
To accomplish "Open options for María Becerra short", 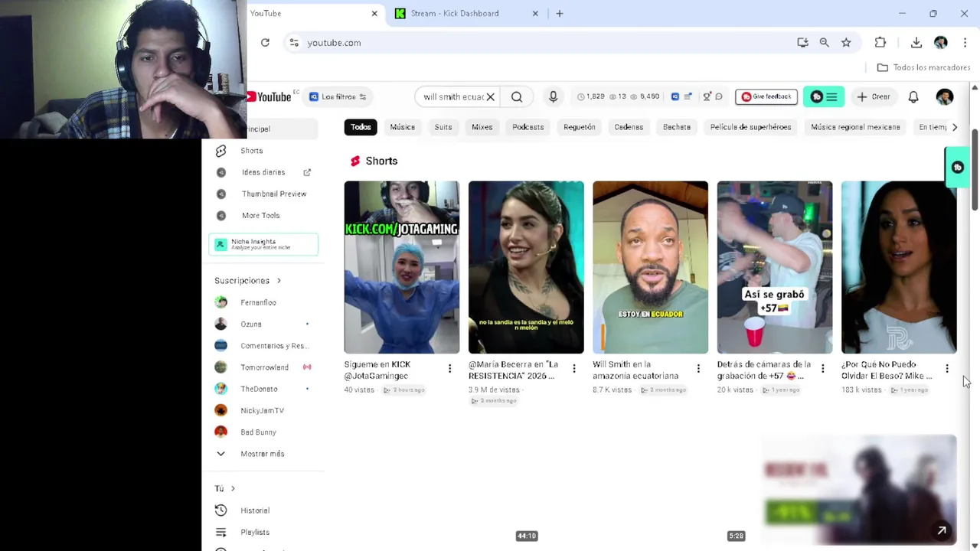I will click(x=573, y=369).
